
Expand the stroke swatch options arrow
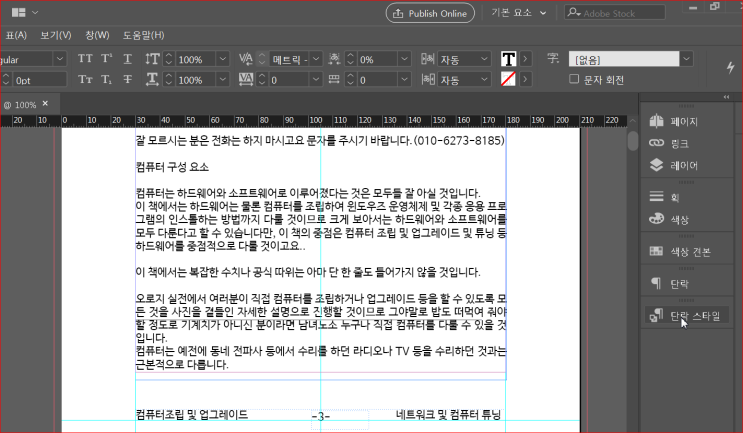click(525, 79)
